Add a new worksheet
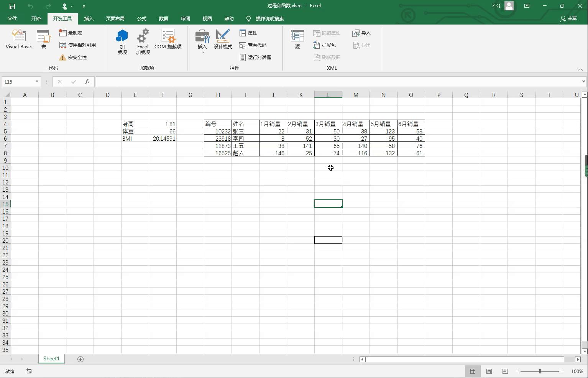 click(x=80, y=359)
